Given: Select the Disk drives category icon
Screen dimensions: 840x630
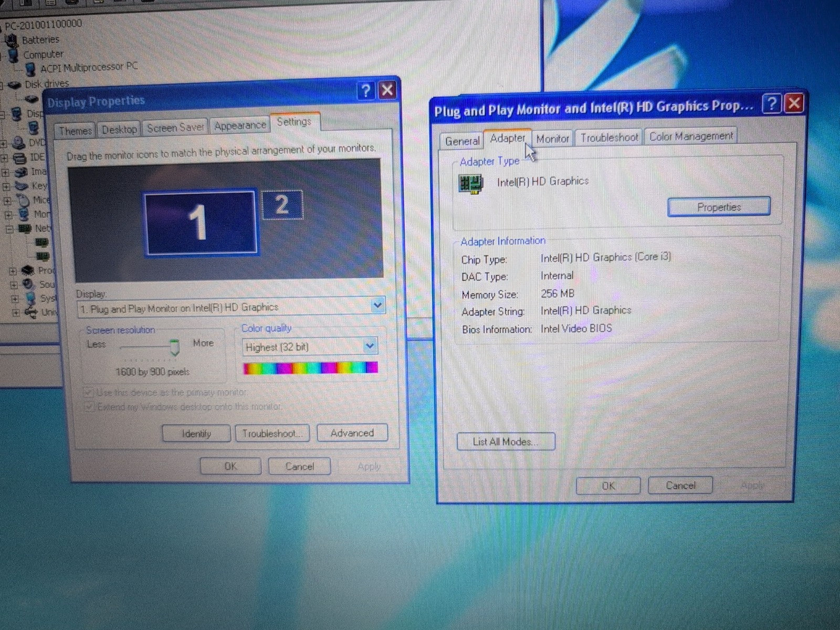Looking at the screenshot, I should (15, 85).
